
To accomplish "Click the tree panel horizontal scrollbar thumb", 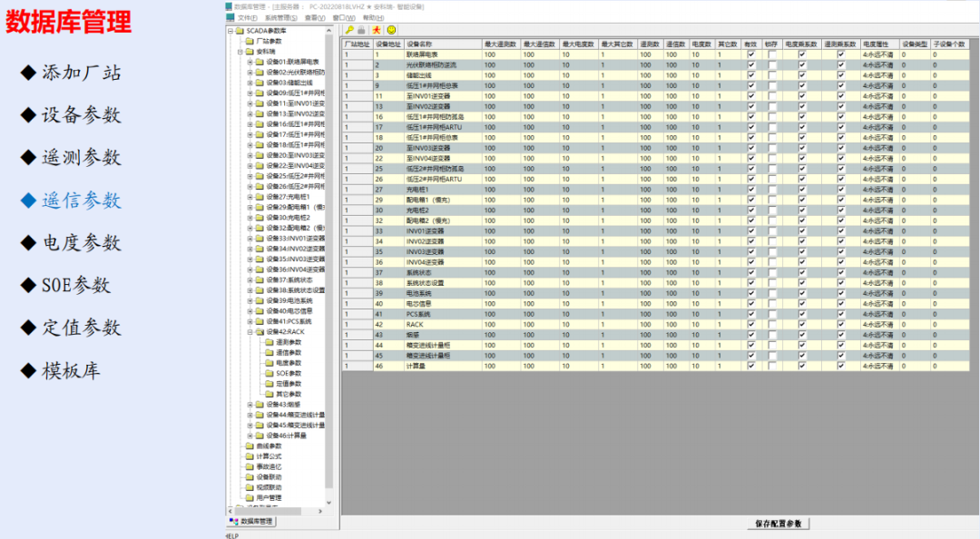I will tap(269, 511).
